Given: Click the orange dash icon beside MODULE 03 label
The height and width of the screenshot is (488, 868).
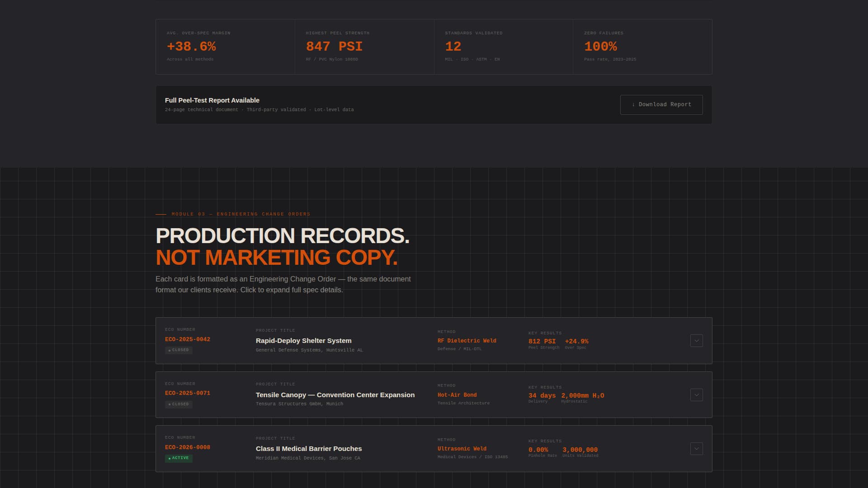Looking at the screenshot, I should (160, 214).
